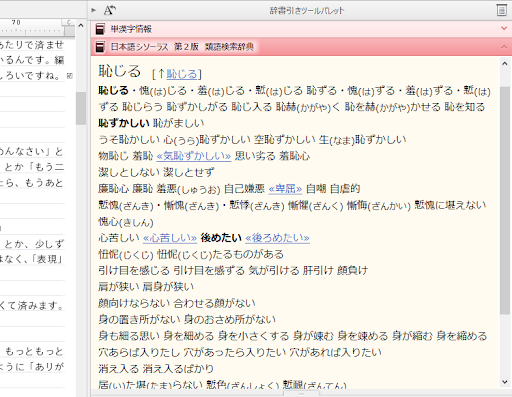Viewport: 512px width, 397px height.
Task: Click the word 自虐的 in synonyms
Action: click(x=345, y=189)
